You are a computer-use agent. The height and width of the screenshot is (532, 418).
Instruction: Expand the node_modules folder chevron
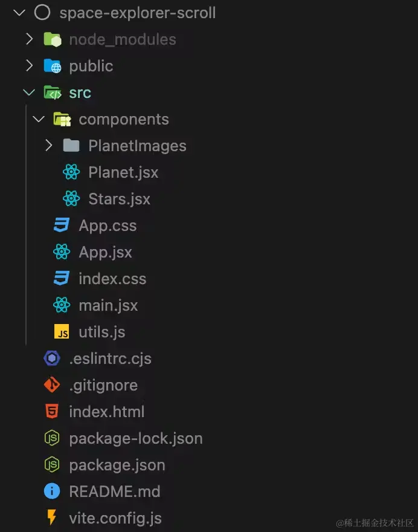click(30, 39)
